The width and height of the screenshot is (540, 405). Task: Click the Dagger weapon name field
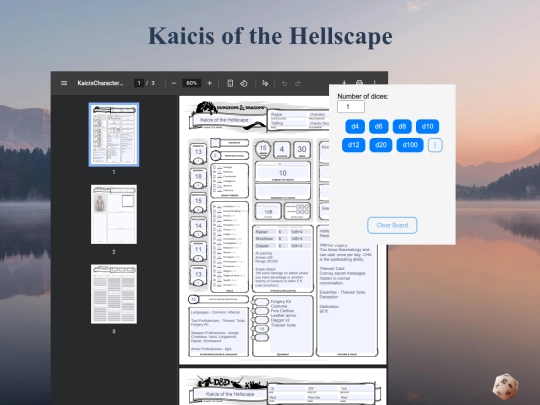(x=265, y=246)
